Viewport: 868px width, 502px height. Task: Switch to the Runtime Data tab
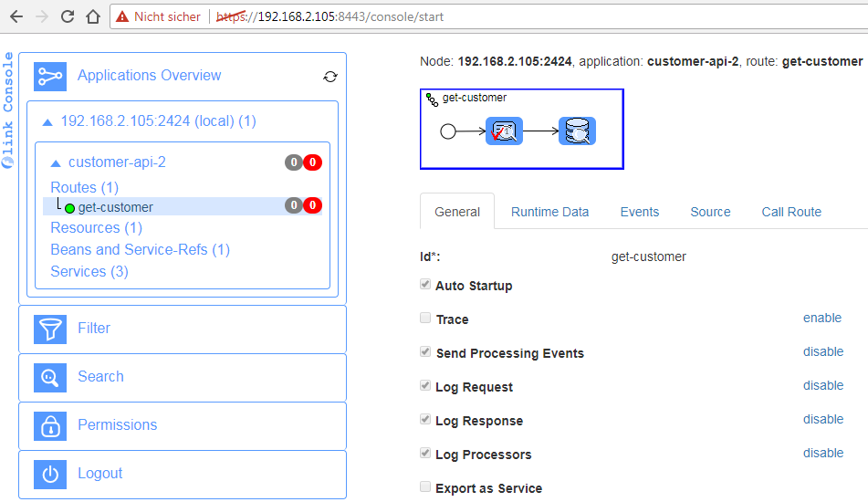(549, 212)
